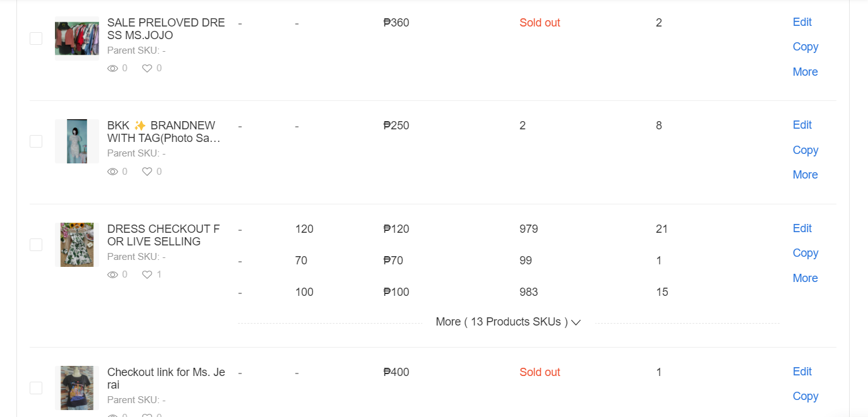Open the SALE PRELOVED DRESS product thumbnail

pos(77,38)
